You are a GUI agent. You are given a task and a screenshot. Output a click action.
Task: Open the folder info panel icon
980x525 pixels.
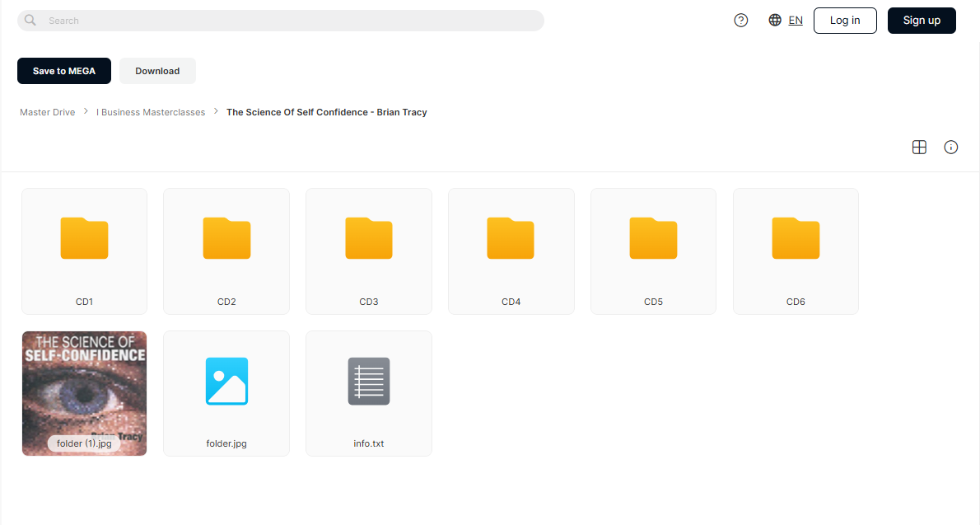950,147
